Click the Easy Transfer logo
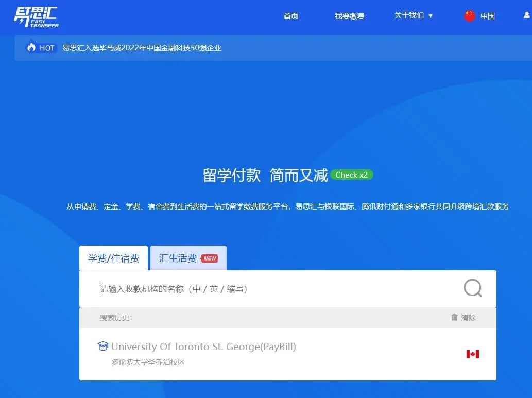532x398 pixels. pyautogui.click(x=36, y=17)
